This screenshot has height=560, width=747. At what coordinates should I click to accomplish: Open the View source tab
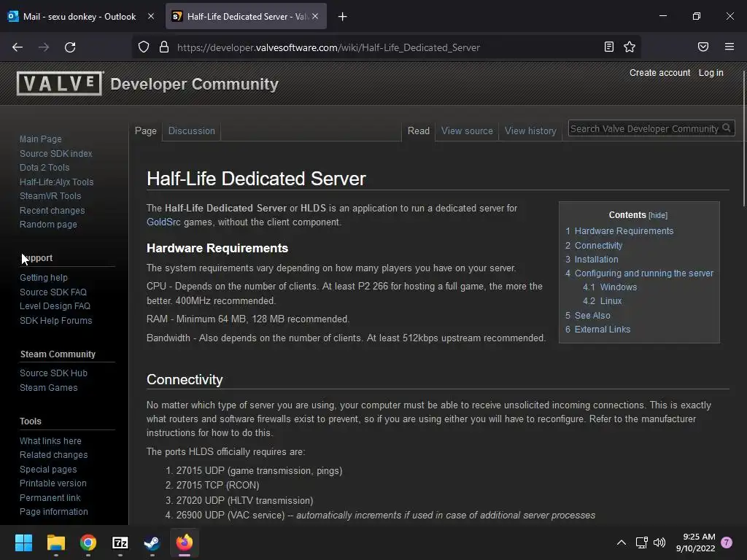(467, 131)
